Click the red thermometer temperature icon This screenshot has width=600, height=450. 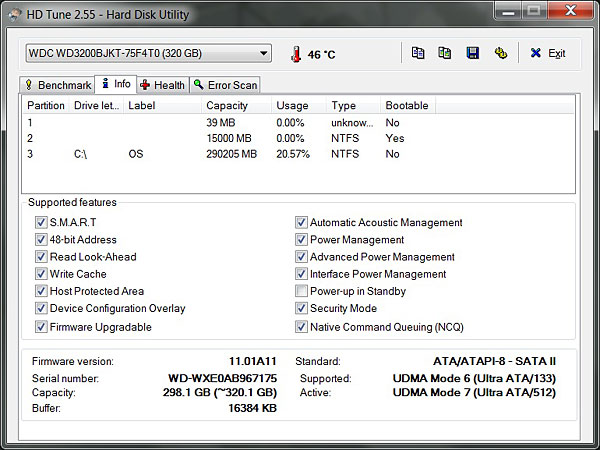tap(296, 54)
